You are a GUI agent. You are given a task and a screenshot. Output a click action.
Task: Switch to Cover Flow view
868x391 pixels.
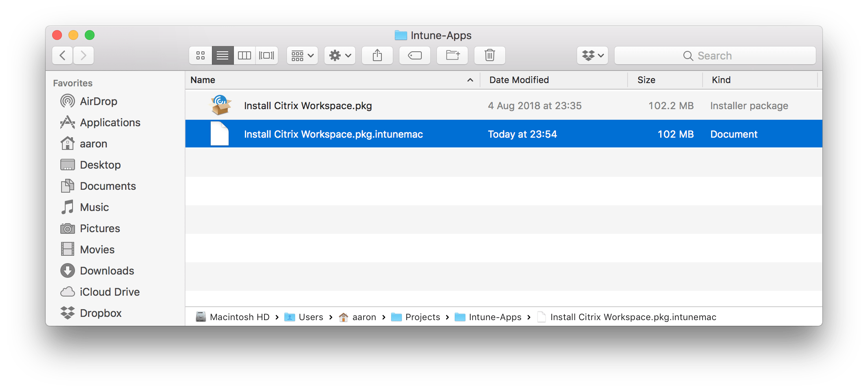267,55
